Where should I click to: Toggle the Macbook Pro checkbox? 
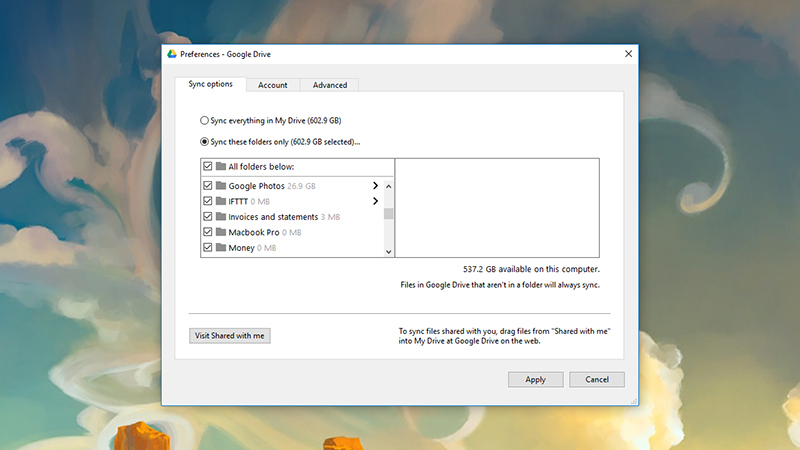pyautogui.click(x=208, y=232)
